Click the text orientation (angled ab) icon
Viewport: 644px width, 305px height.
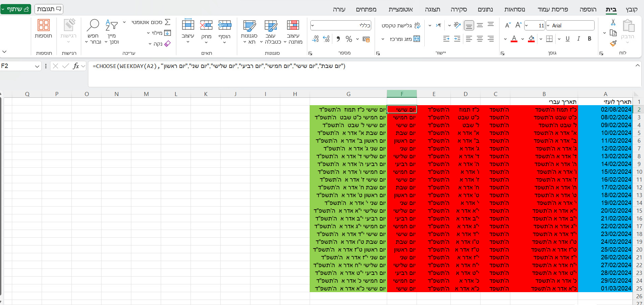(x=458, y=25)
